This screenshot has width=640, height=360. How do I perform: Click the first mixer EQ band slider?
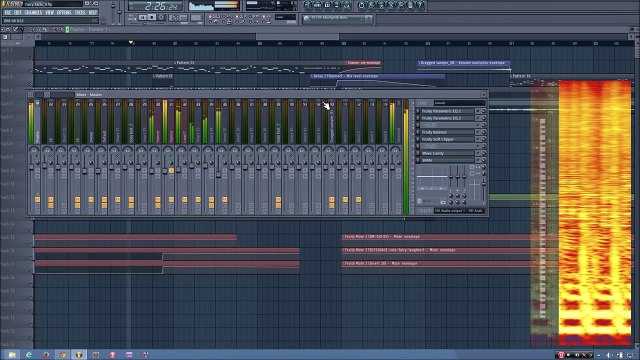pos(451,176)
